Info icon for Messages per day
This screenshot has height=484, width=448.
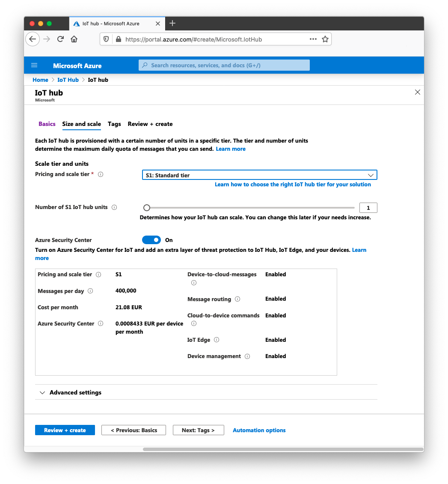point(90,291)
